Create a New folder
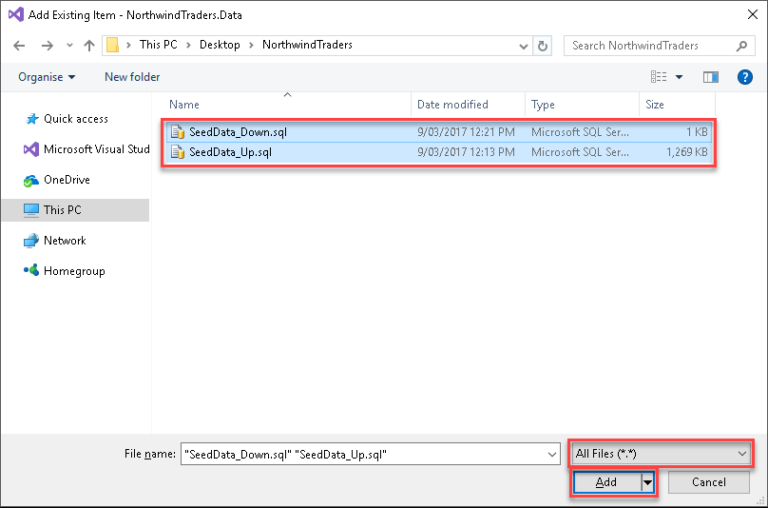This screenshot has height=508, width=768. 132,77
